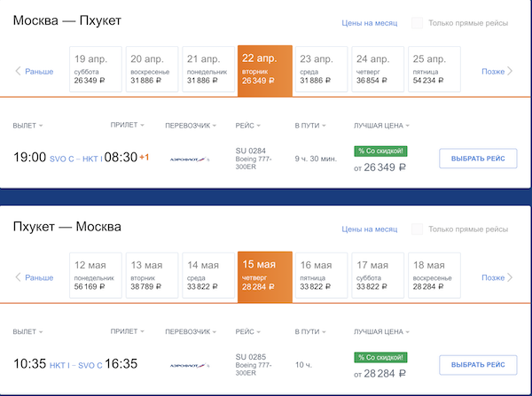Click the left arrow beside bottom Раньше

18,277
